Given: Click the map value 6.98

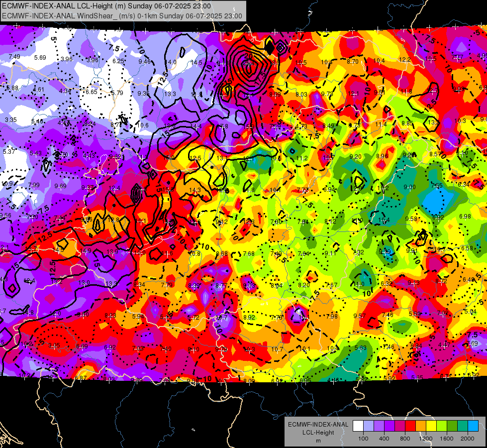Looking at the screenshot, I should coord(465,217).
